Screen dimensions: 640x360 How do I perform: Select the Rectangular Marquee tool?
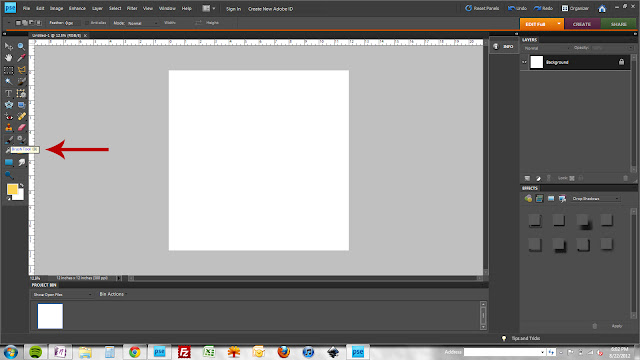click(9, 70)
